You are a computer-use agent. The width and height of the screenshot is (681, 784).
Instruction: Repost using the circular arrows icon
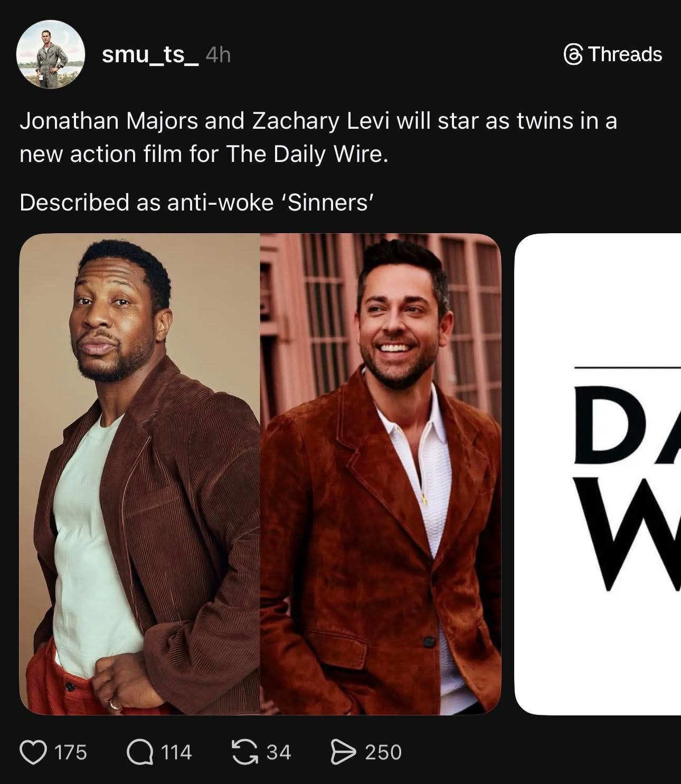245,752
